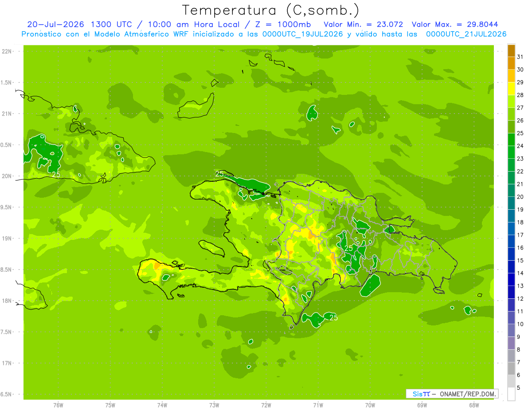The width and height of the screenshot is (532, 411).
Task: Click the legend scale value '12'
Action: coord(520,298)
